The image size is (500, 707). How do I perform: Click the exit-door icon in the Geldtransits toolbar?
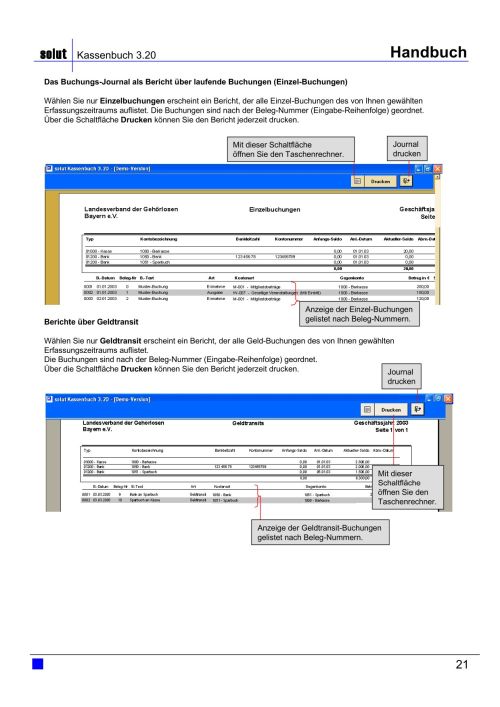[x=417, y=409]
